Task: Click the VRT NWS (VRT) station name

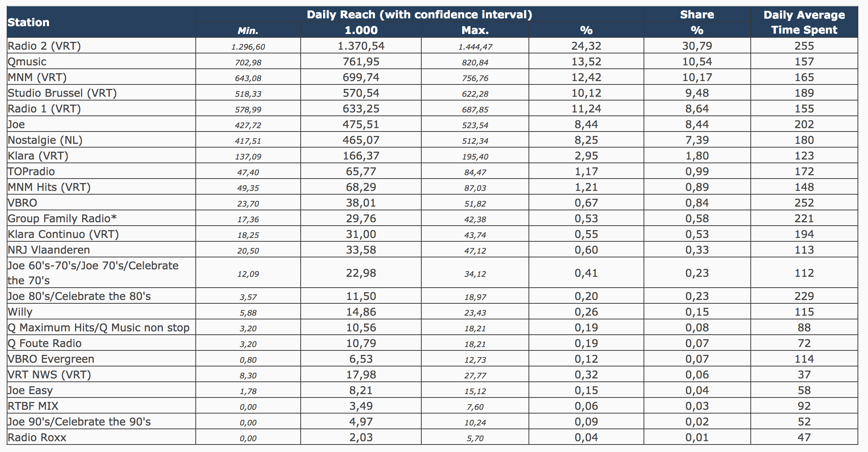Action: tap(49, 375)
